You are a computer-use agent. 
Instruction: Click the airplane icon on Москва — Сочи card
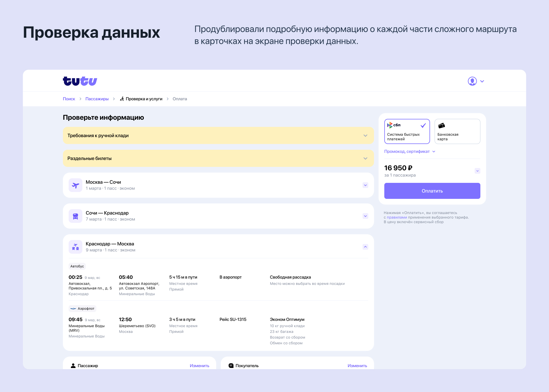[75, 185]
